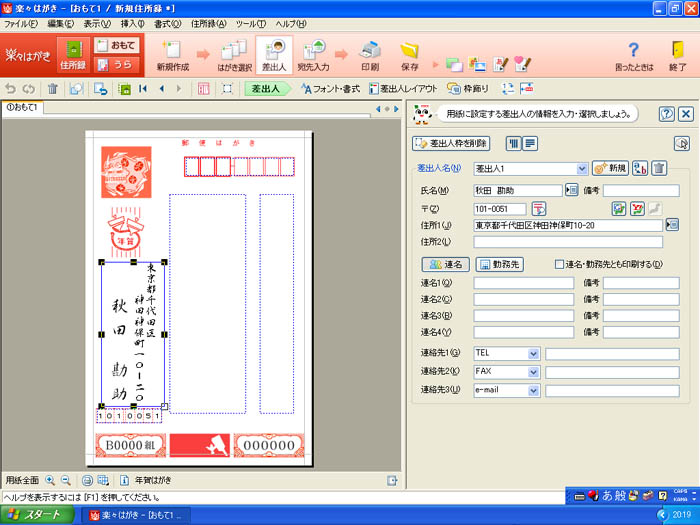
Task: Click the trash icon beside 差出人名
Action: coord(660,169)
